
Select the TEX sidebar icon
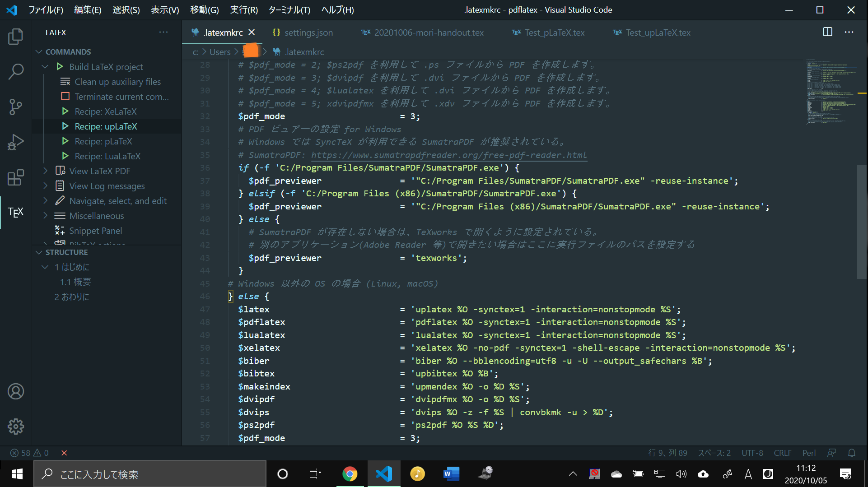pos(16,212)
